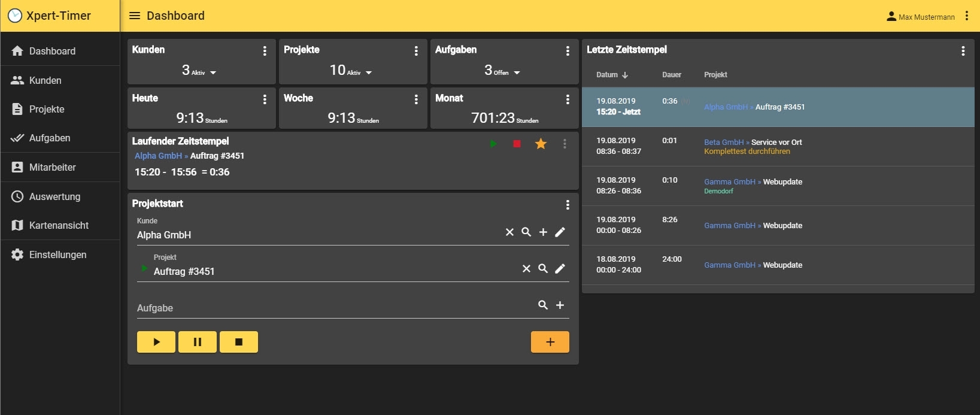Open the Woche card options menu

click(x=416, y=99)
